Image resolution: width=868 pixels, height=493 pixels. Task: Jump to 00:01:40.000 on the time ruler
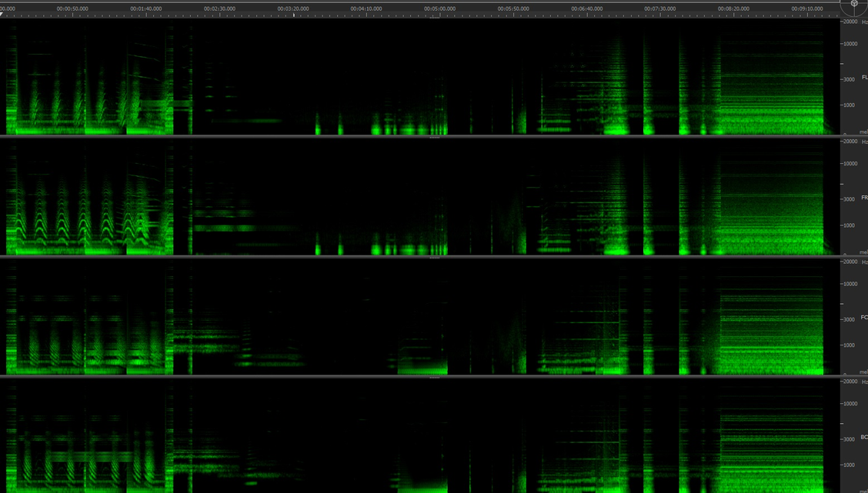146,9
